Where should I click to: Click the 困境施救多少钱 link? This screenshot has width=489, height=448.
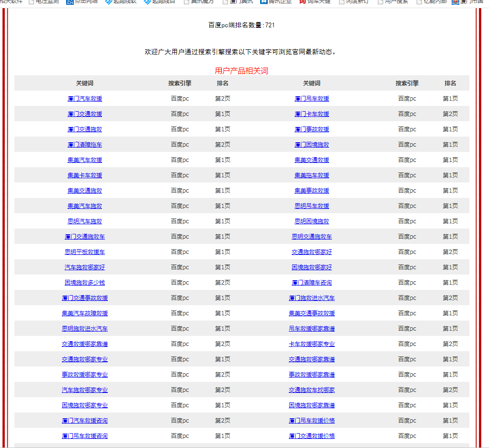[85, 283]
